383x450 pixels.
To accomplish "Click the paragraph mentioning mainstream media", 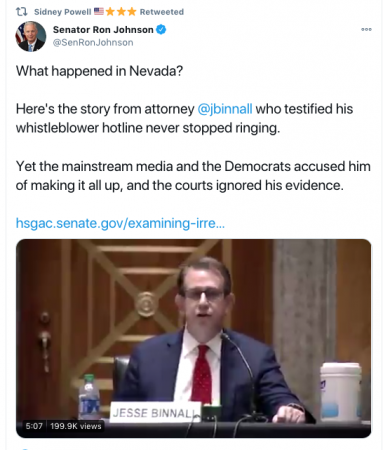I will 193,176.
